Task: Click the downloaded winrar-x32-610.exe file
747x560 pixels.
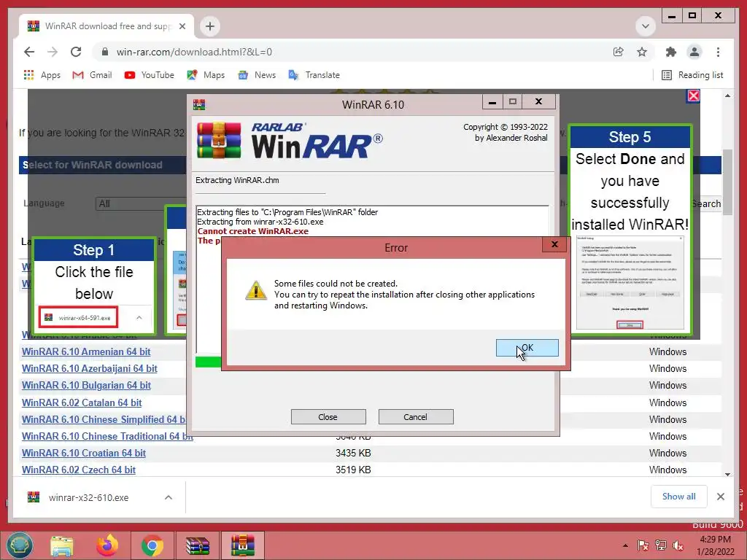Action: (x=88, y=497)
